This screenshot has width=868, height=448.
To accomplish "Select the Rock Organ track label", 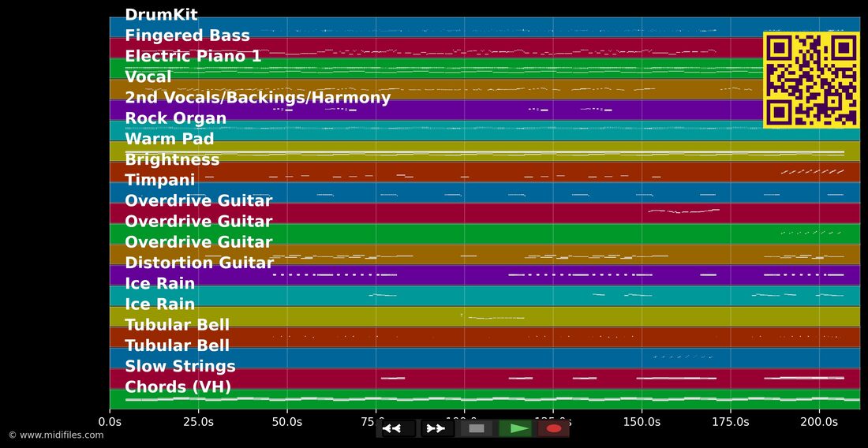I will pos(175,118).
